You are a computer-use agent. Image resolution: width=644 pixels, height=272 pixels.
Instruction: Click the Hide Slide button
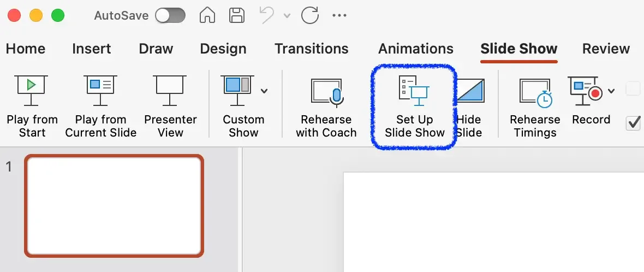coord(469,107)
